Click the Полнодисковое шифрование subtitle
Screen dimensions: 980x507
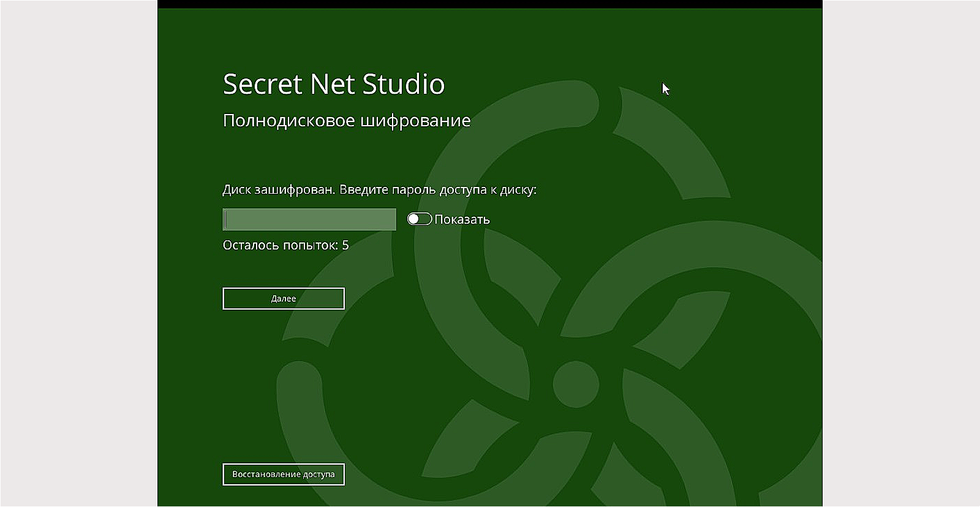coord(347,121)
